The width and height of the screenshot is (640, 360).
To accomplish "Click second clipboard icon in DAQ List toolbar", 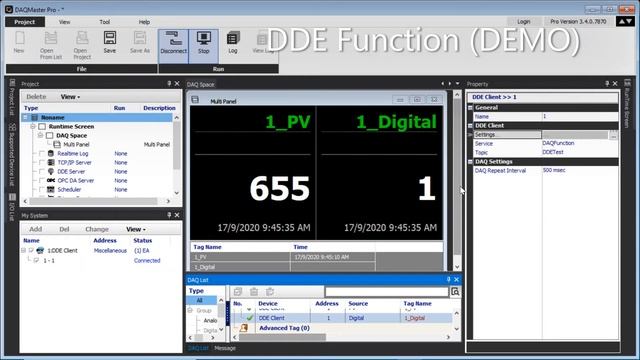I will (254, 291).
